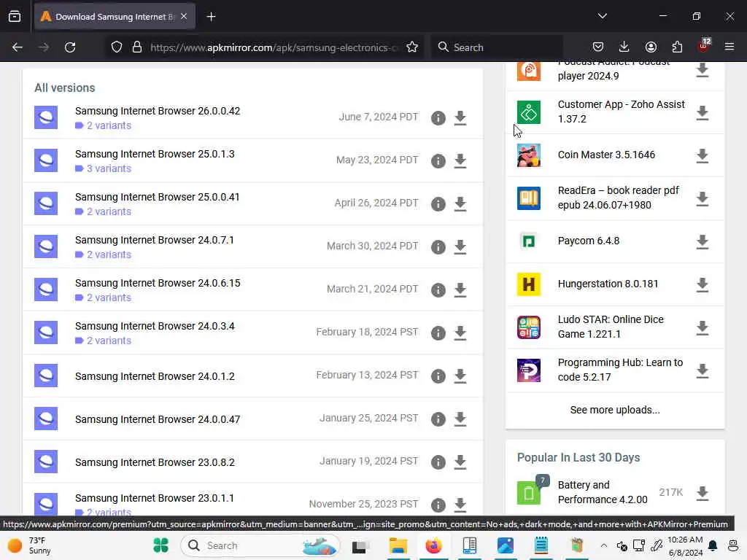This screenshot has width=747, height=560.
Task: Open weather widget showing 73°F Sunny
Action: click(29, 545)
